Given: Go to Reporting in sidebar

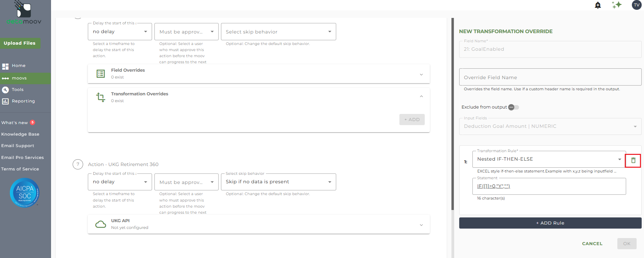Looking at the screenshot, I should (23, 101).
